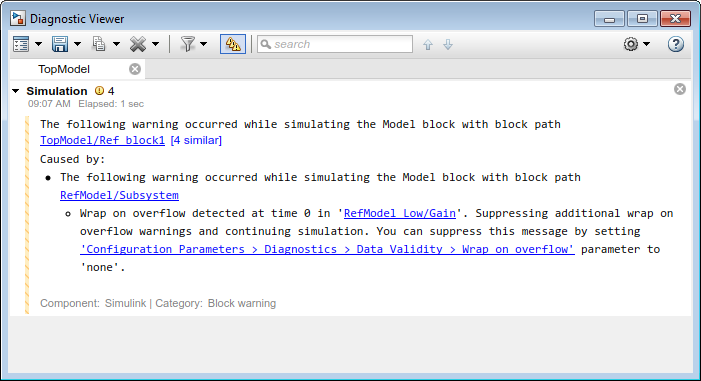Viewport: 701px width, 381px height.
Task: Open the RefModel_Low/Gain block link
Action: 400,213
